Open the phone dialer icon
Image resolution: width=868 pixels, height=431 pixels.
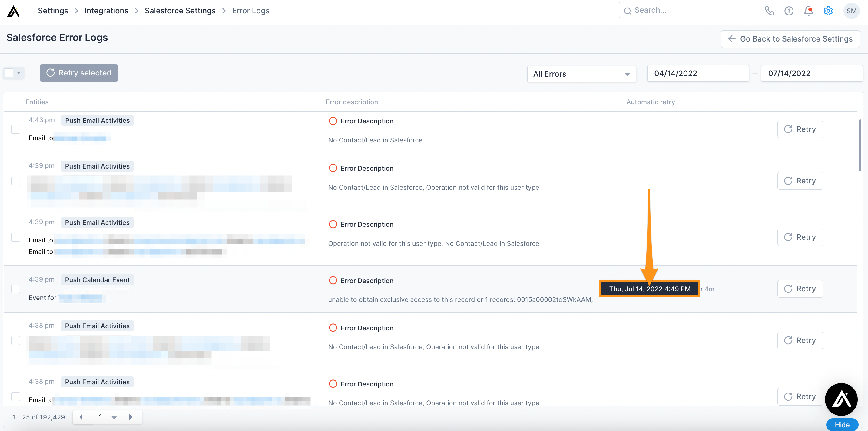tap(769, 11)
